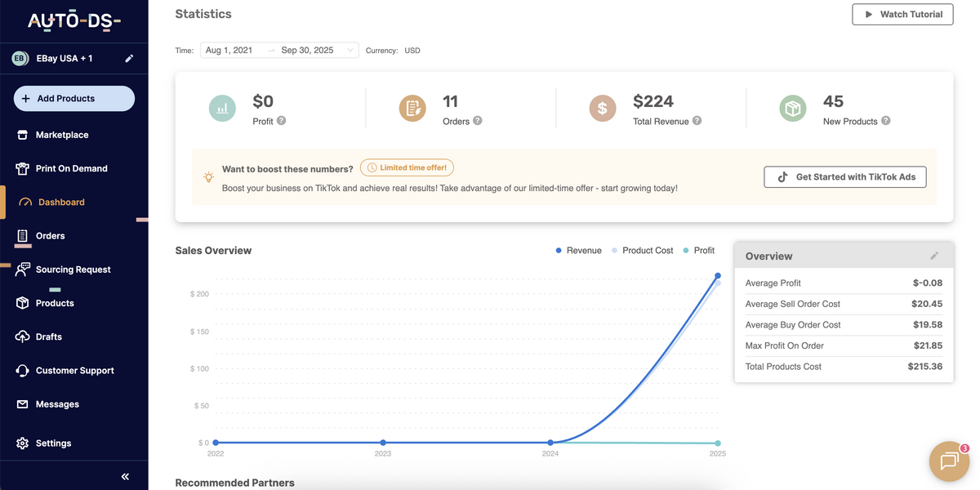The width and height of the screenshot is (980, 490).
Task: Click the pencil icon next to EBay USA
Action: coord(128,58)
